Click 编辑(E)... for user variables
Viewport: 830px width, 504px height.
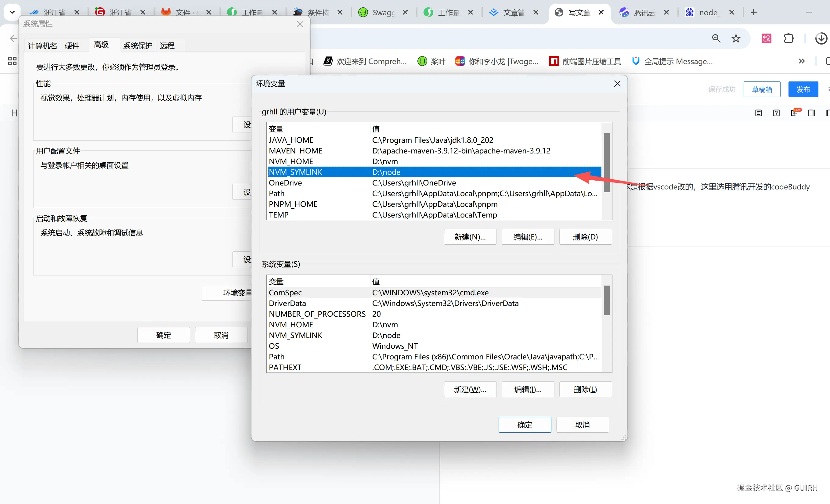tap(528, 237)
